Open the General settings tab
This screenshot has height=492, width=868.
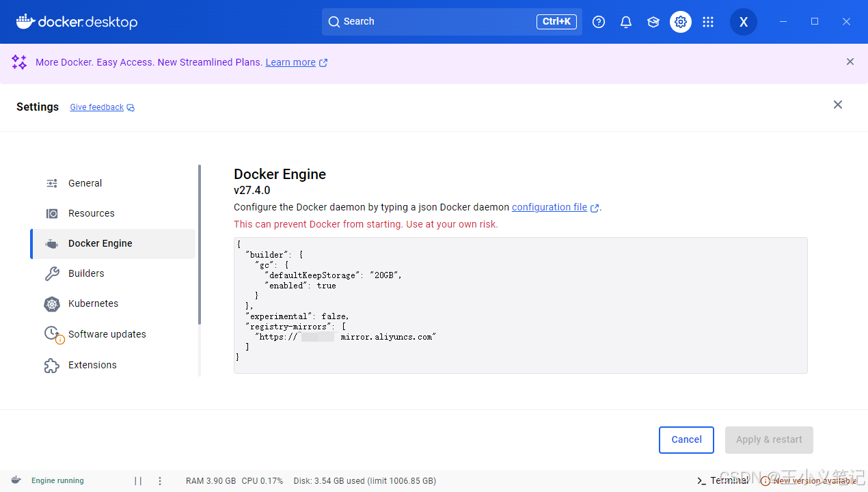[x=113, y=183]
